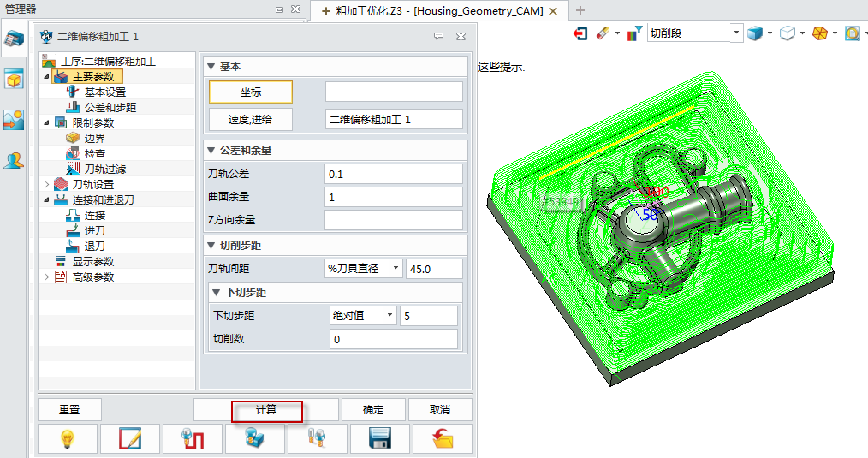Click the floppy disk save icon
868x458 pixels.
379,438
